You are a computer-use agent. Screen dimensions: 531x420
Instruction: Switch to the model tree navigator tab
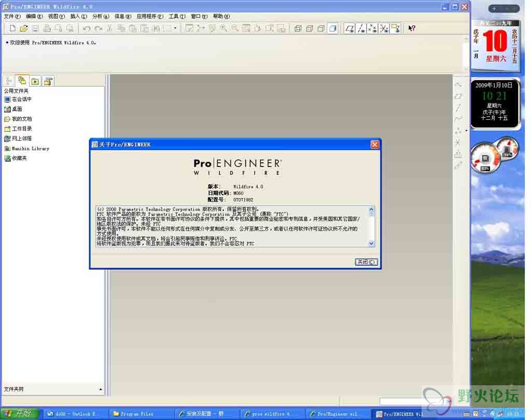click(x=9, y=81)
